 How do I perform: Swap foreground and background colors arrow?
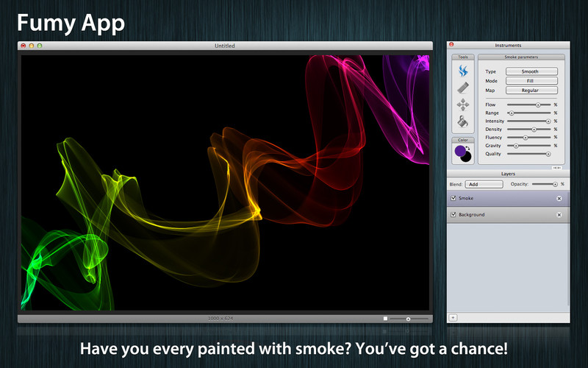[x=468, y=149]
